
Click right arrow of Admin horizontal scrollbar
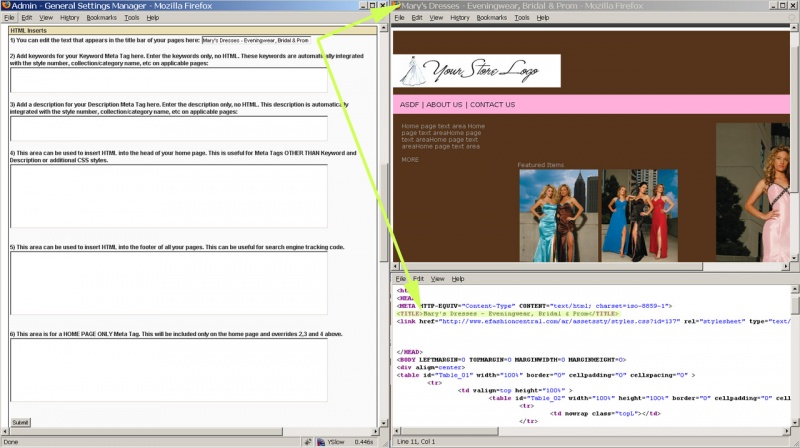click(376, 432)
